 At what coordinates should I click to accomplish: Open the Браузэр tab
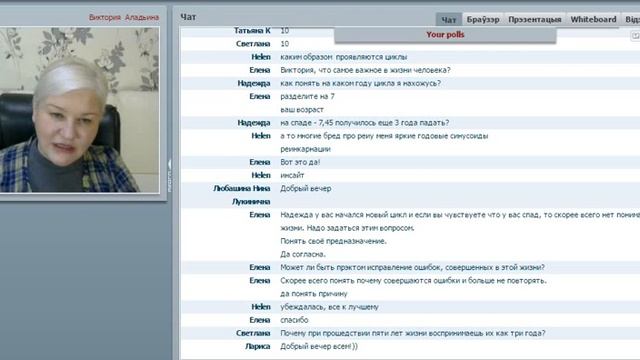(483, 20)
